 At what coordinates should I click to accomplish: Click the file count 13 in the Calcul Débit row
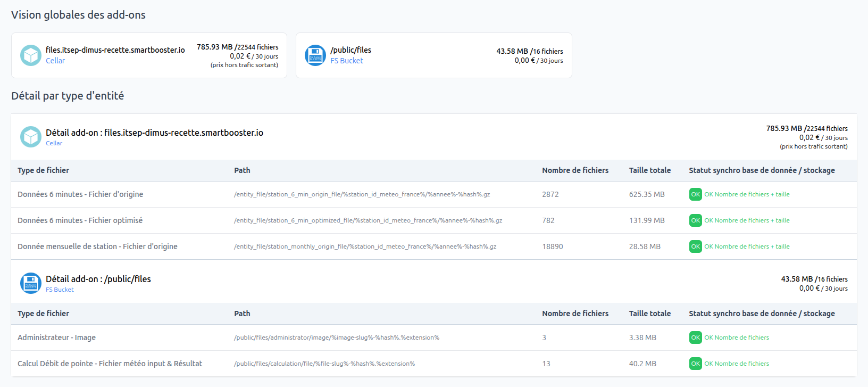[546, 364]
